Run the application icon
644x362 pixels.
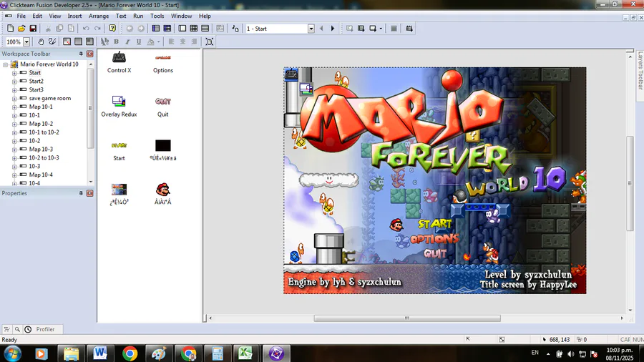tap(361, 29)
